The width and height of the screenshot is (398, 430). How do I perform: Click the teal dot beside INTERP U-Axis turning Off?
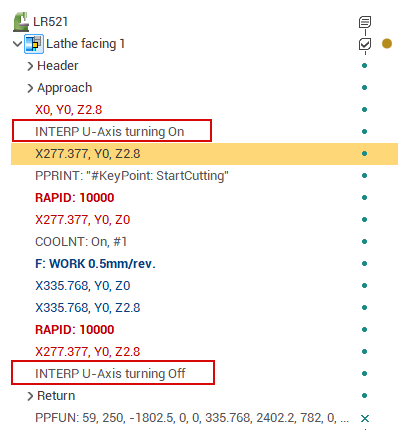(x=364, y=374)
